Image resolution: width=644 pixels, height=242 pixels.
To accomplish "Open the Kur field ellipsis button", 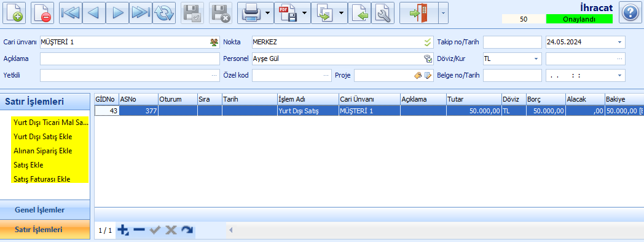I will click(619, 59).
